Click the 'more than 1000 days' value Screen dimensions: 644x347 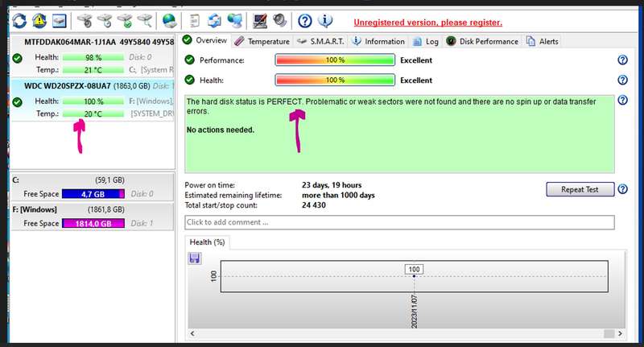[x=338, y=195]
